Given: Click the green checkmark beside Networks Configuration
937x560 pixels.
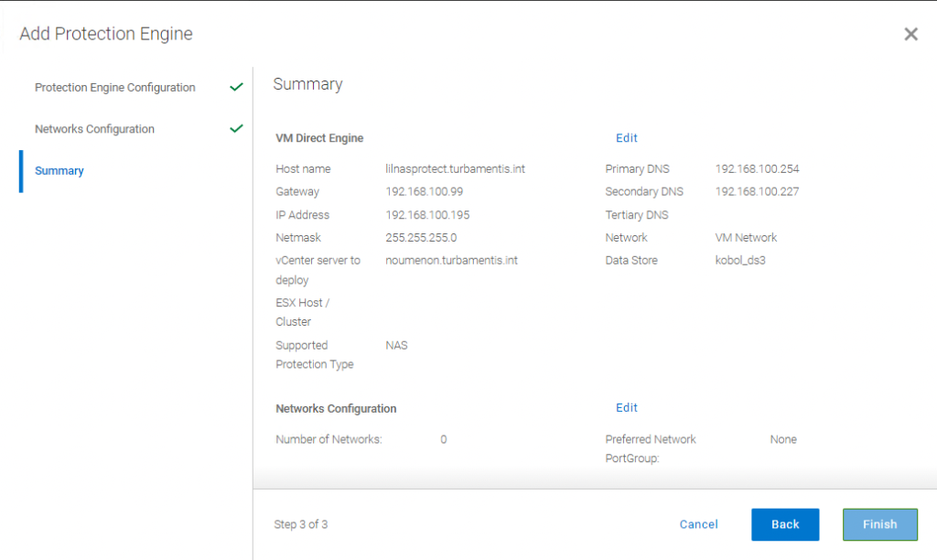Looking at the screenshot, I should pyautogui.click(x=237, y=128).
